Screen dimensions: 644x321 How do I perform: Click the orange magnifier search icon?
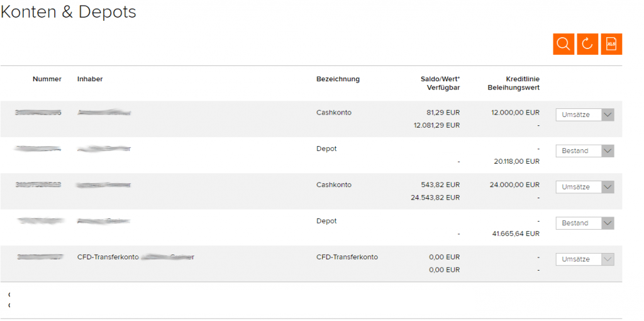coord(563,44)
